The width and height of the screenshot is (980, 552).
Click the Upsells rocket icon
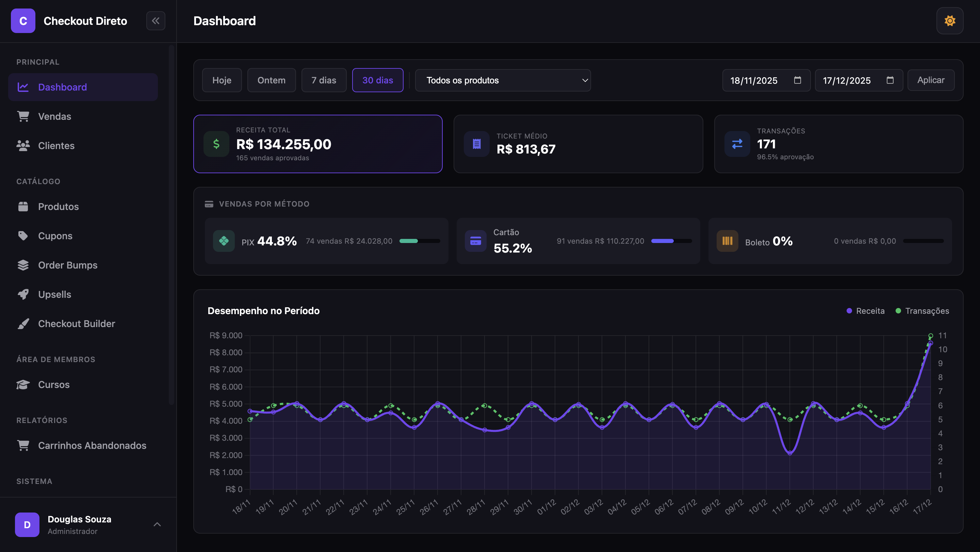tap(23, 294)
